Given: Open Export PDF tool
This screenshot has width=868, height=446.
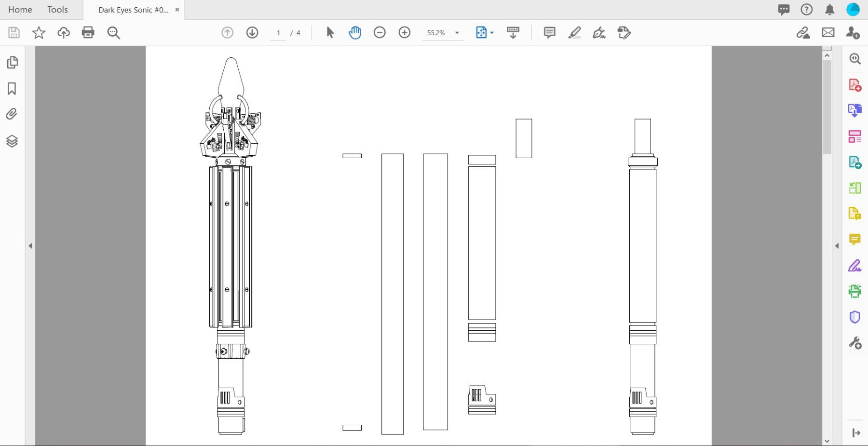Looking at the screenshot, I should coord(855,162).
